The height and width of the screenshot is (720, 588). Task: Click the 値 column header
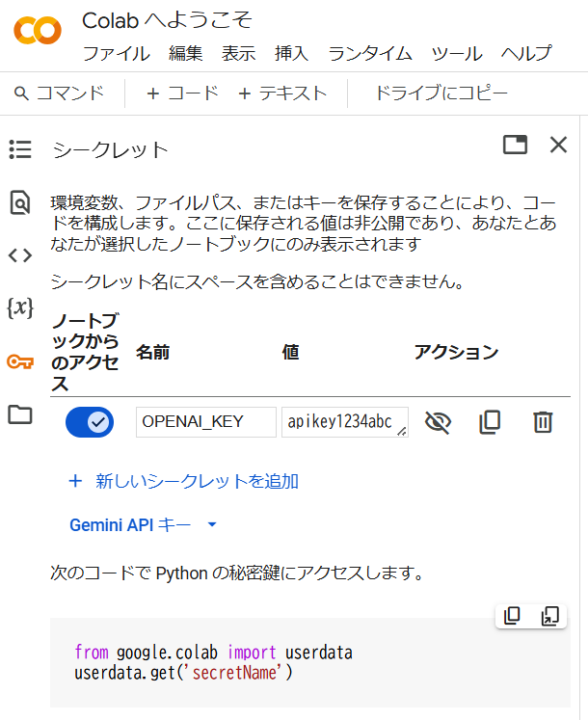click(x=290, y=352)
